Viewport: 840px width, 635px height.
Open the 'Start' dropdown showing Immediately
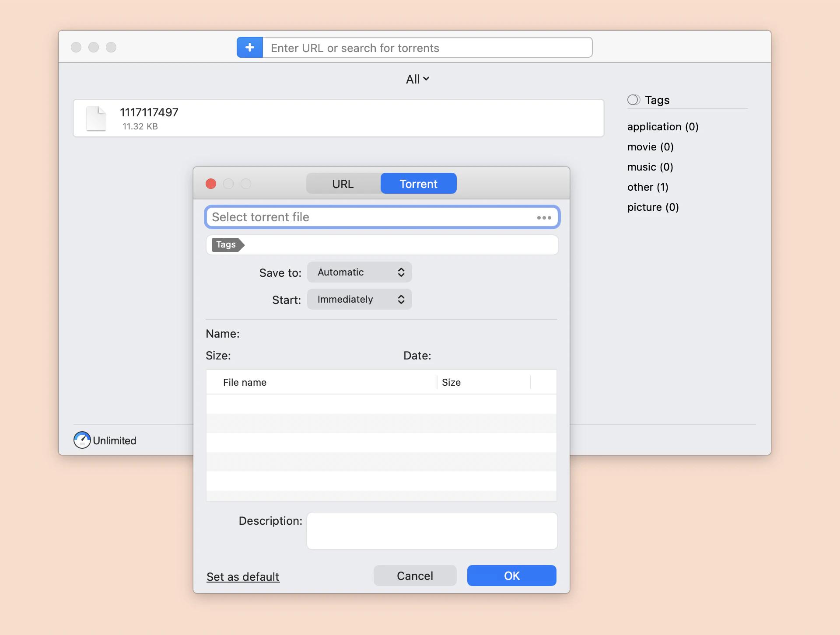(359, 299)
